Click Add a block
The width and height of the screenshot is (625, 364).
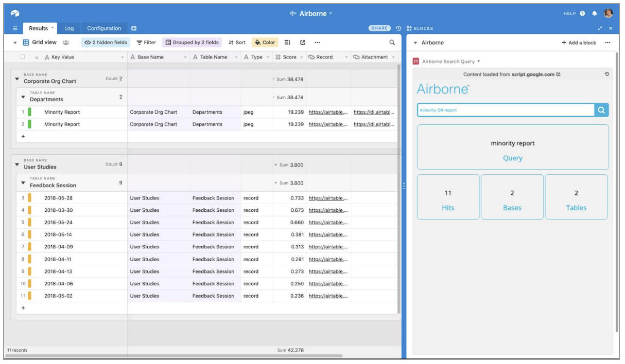point(579,43)
